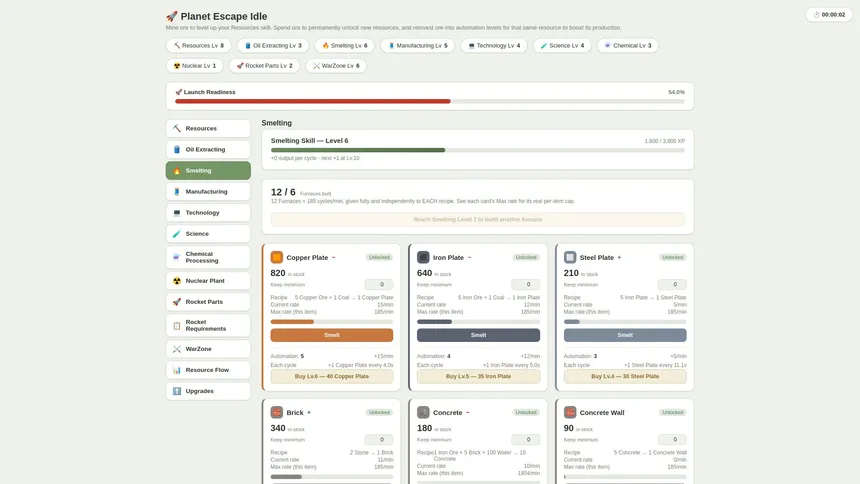Click the Unlocked tag on the Concrete Wall card
Screen dimensions: 860x484
(672, 413)
